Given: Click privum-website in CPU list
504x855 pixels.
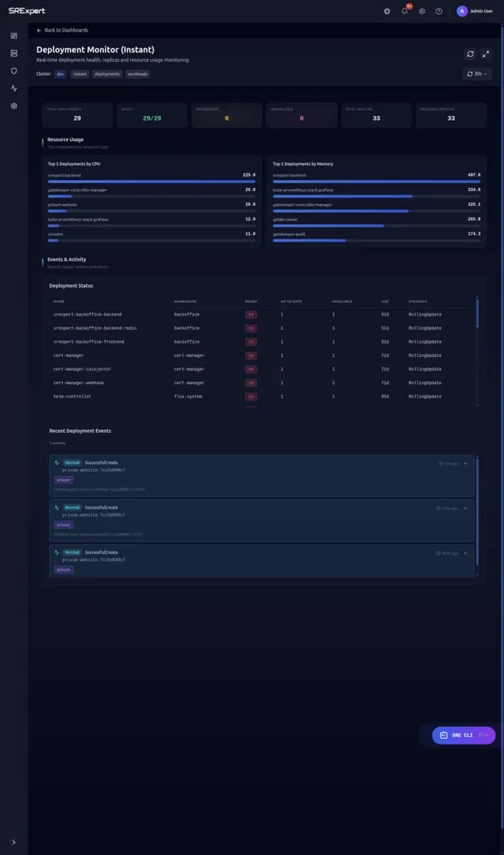Looking at the screenshot, I should click(x=62, y=204).
